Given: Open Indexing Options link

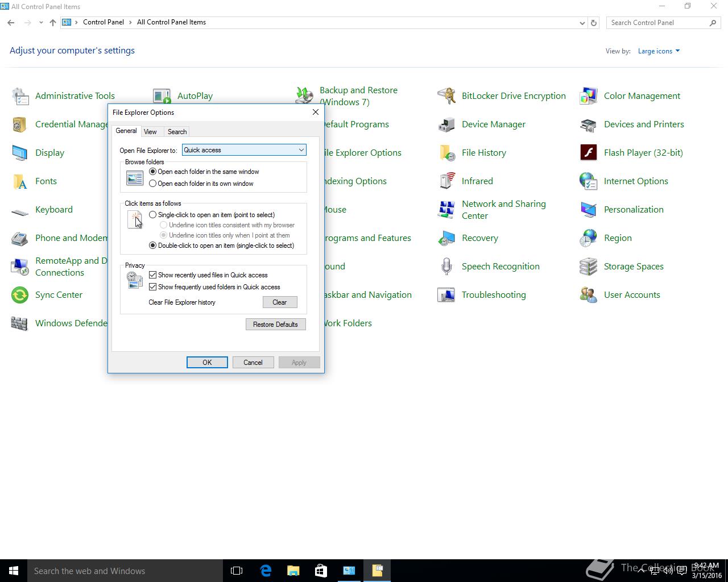Looking at the screenshot, I should point(355,181).
